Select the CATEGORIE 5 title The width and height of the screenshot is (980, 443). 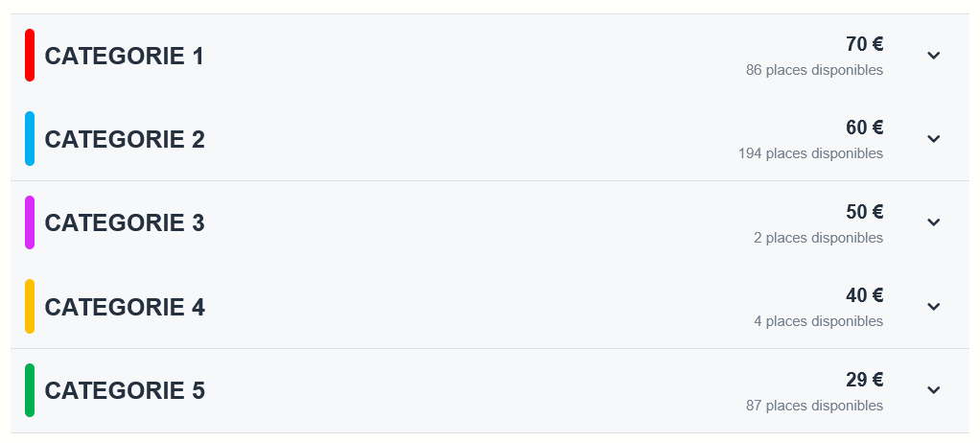(125, 390)
